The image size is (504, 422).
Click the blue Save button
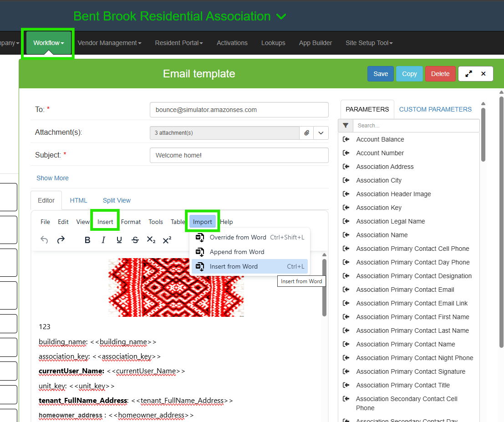tap(380, 74)
